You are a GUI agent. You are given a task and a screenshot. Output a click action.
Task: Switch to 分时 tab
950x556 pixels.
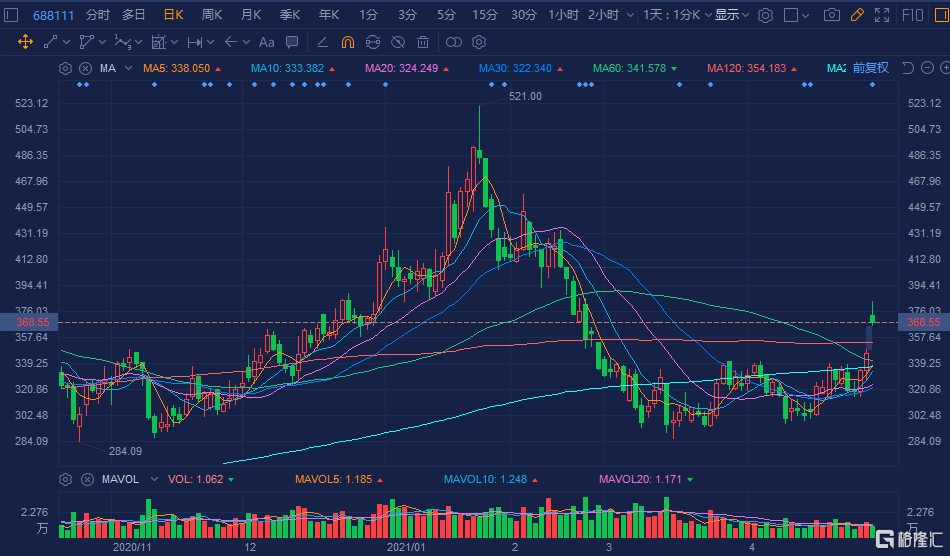pos(97,15)
